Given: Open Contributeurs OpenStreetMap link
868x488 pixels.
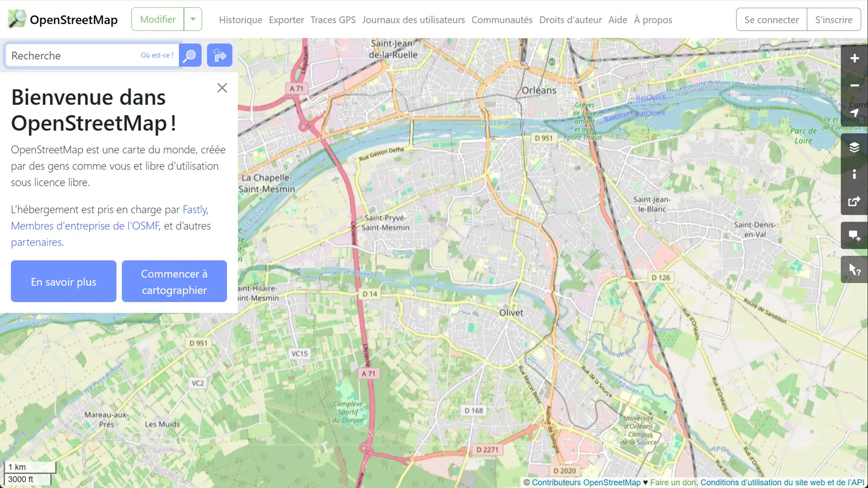Looking at the screenshot, I should (586, 483).
